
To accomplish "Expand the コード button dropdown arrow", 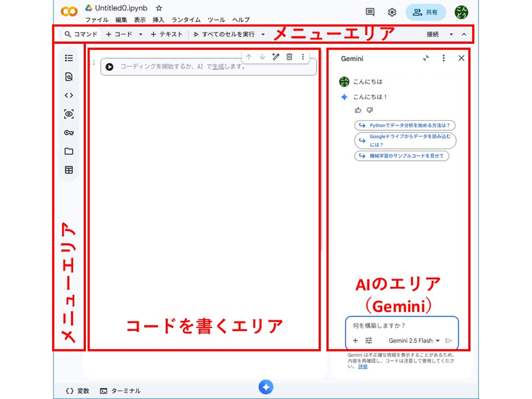I will (141, 34).
